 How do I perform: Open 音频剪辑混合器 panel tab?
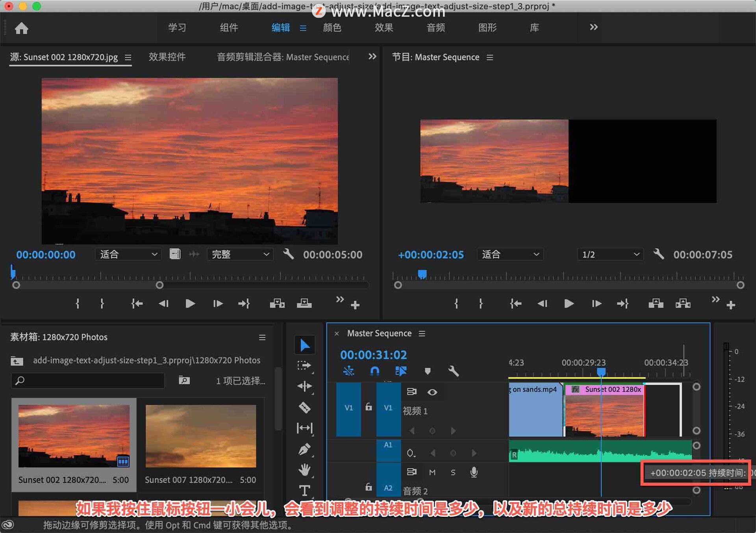tap(283, 57)
